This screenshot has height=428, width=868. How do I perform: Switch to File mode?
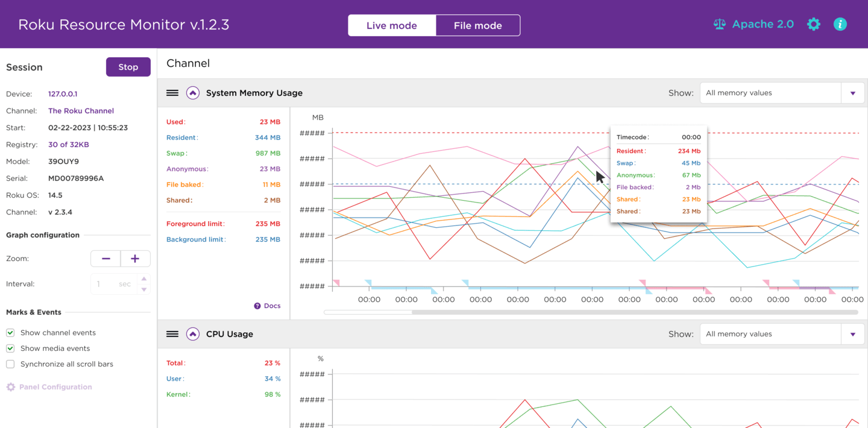pyautogui.click(x=478, y=25)
